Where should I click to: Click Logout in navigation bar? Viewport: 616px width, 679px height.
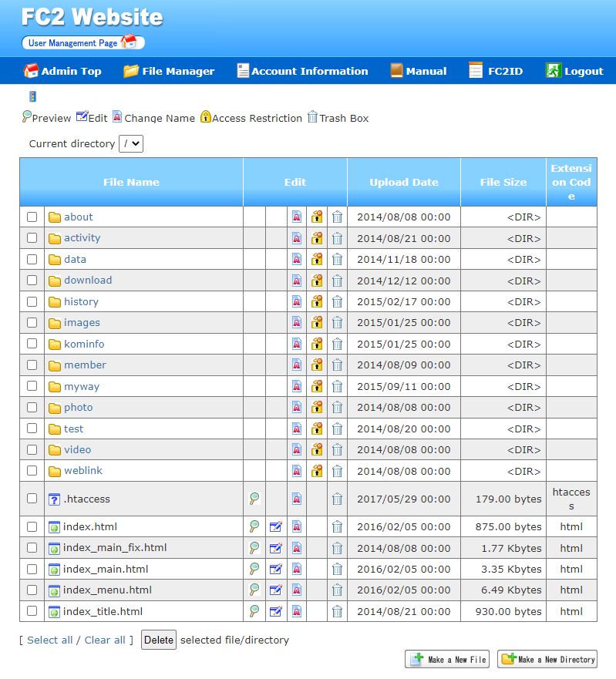(x=574, y=71)
